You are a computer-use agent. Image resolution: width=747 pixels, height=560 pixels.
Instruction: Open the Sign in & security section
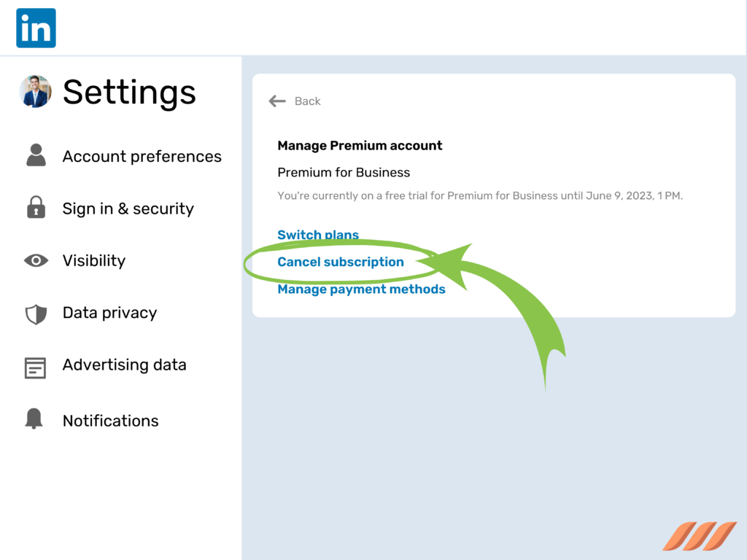click(x=128, y=209)
